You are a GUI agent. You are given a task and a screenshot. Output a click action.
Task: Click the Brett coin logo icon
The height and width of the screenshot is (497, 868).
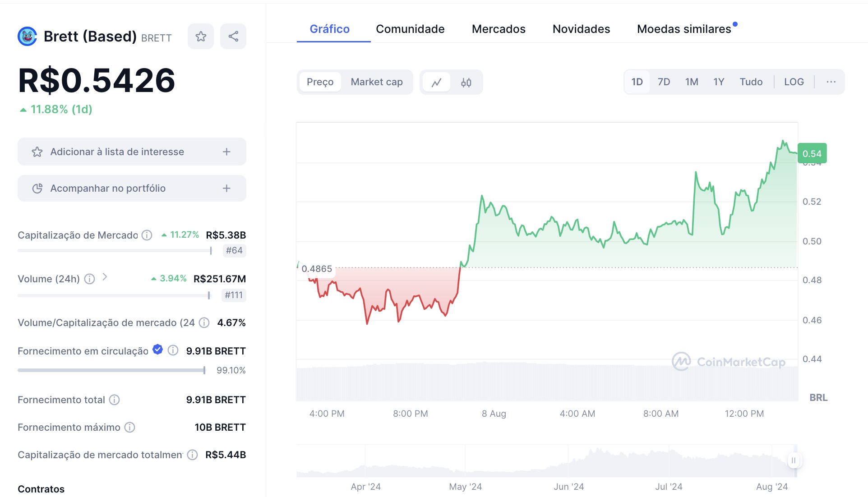pos(27,37)
